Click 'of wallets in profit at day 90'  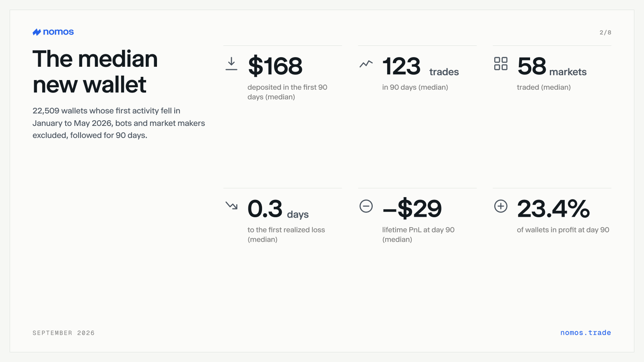click(563, 230)
